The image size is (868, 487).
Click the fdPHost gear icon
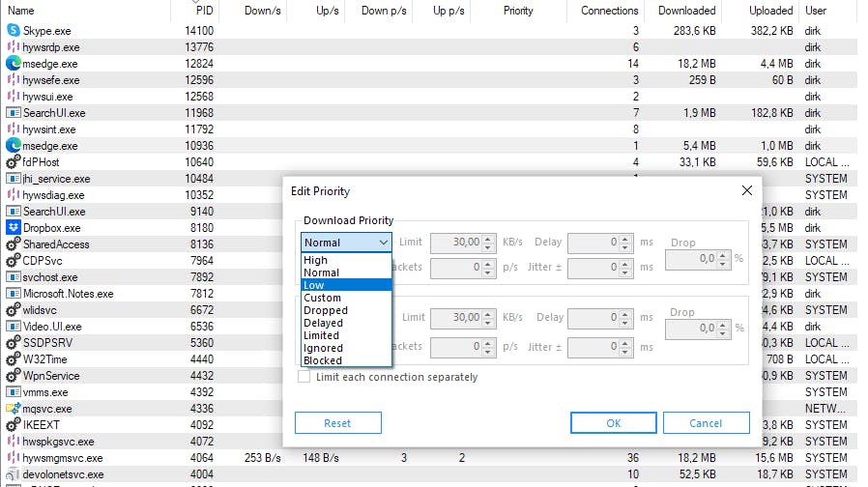(14, 162)
